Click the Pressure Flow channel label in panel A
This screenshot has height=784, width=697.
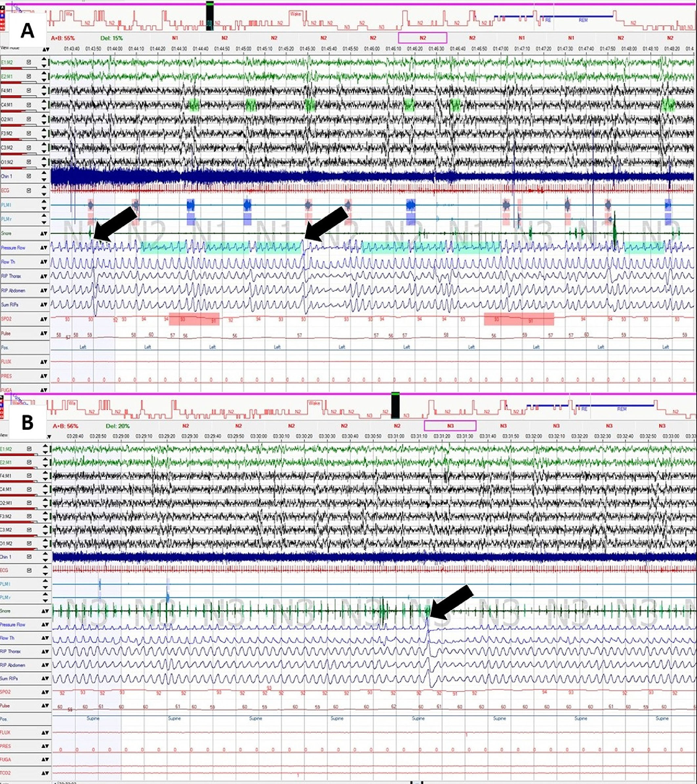pyautogui.click(x=13, y=248)
